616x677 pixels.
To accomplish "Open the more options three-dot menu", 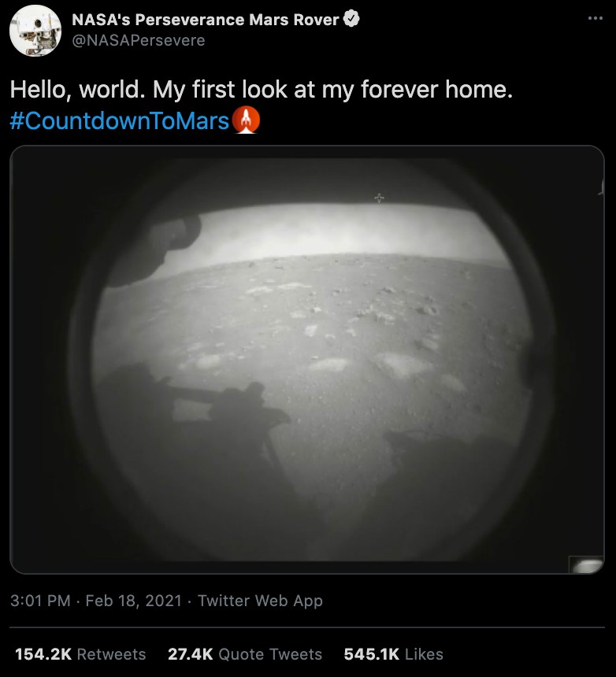I will (x=595, y=18).
